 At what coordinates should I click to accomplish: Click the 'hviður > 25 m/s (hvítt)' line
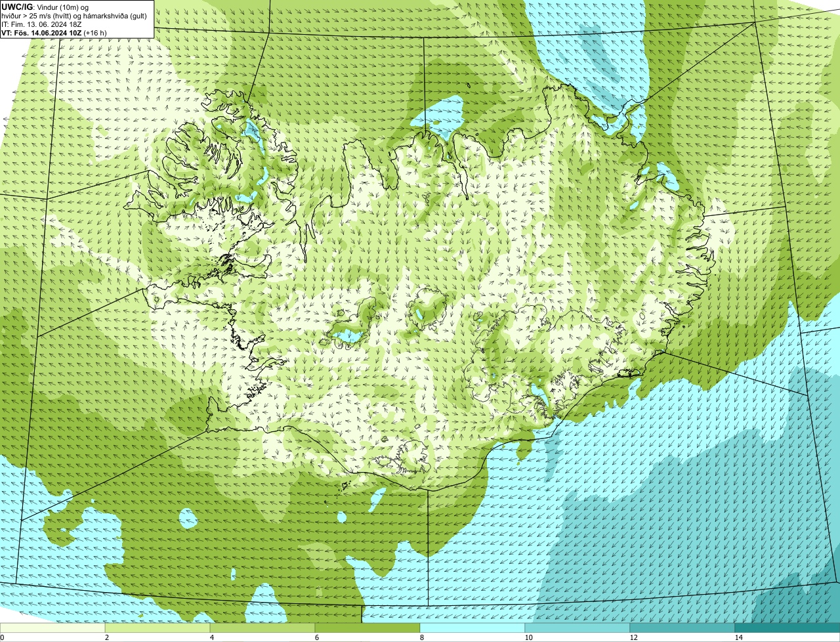(x=74, y=16)
